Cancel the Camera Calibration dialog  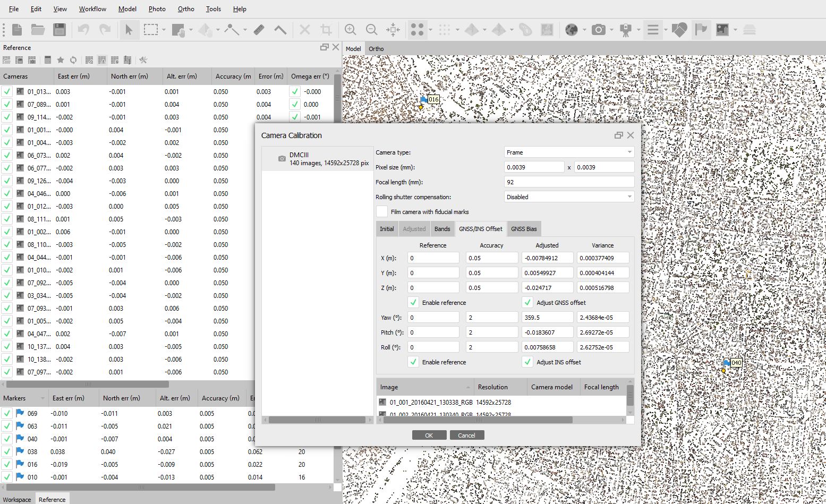click(x=466, y=435)
